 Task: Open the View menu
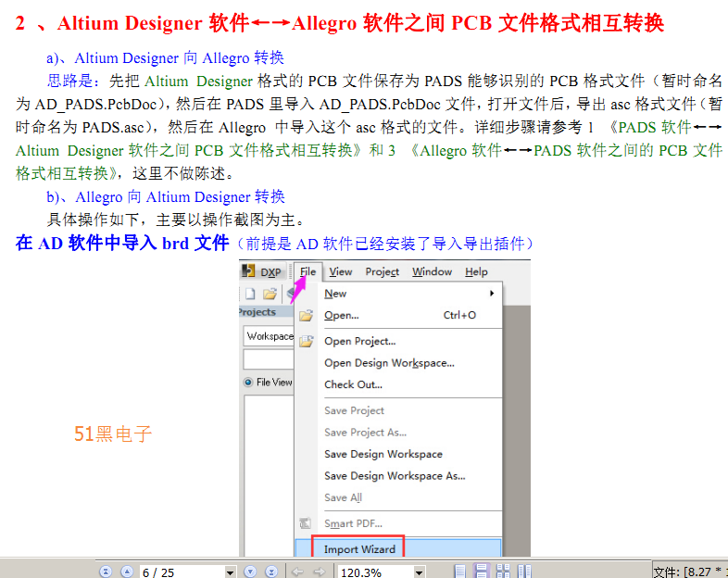(341, 271)
